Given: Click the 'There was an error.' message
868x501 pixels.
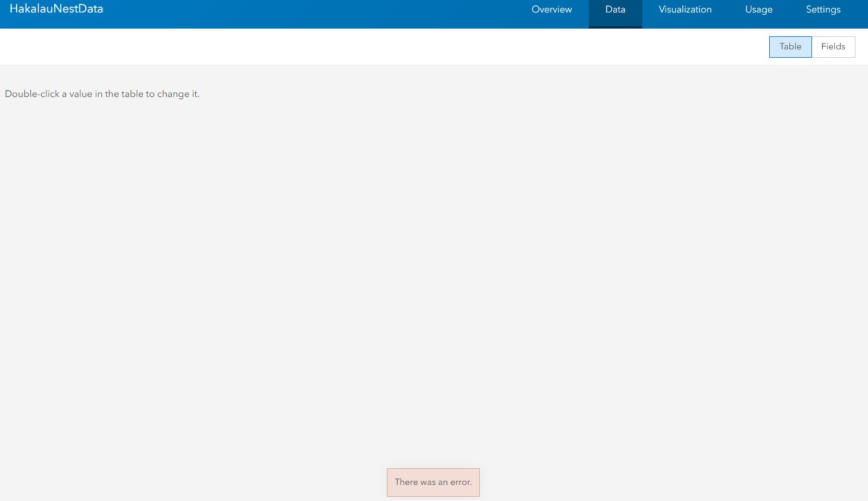Looking at the screenshot, I should 433,483.
